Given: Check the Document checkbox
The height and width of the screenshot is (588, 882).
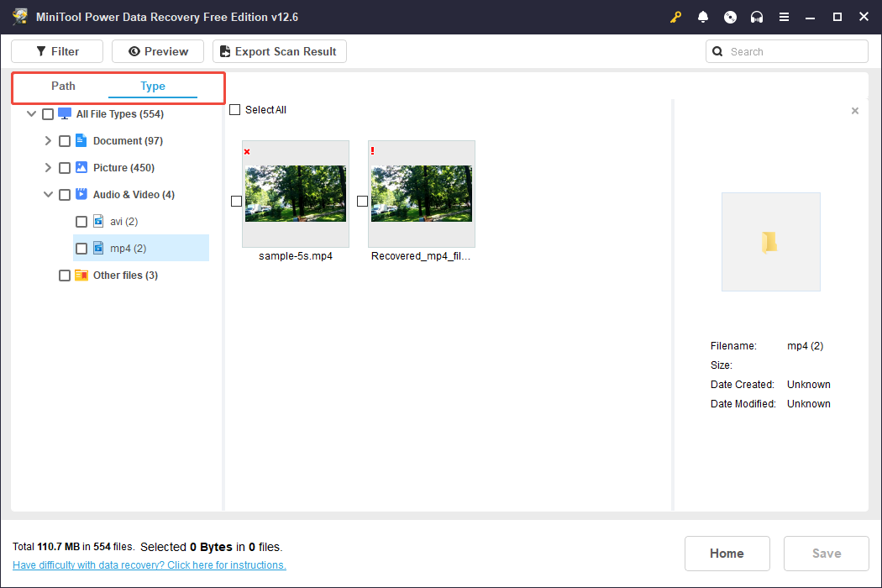Looking at the screenshot, I should point(65,141).
